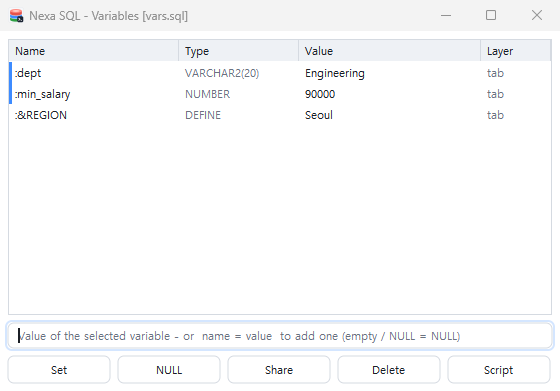This screenshot has width=560, height=391.
Task: Open the Script button
Action: [499, 370]
